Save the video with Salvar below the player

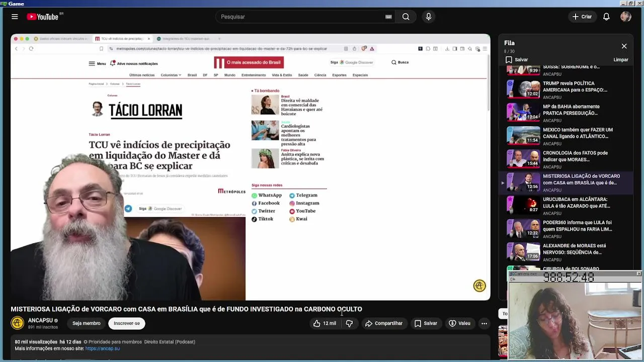pyautogui.click(x=426, y=323)
